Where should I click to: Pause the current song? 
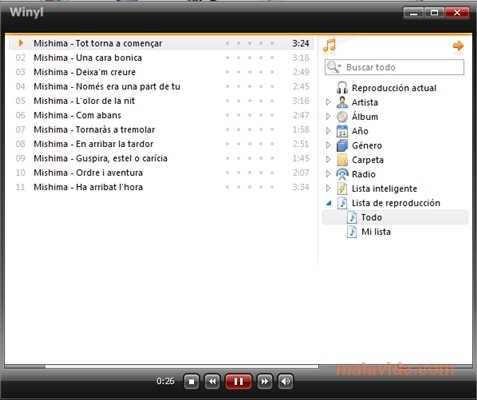pyautogui.click(x=238, y=381)
